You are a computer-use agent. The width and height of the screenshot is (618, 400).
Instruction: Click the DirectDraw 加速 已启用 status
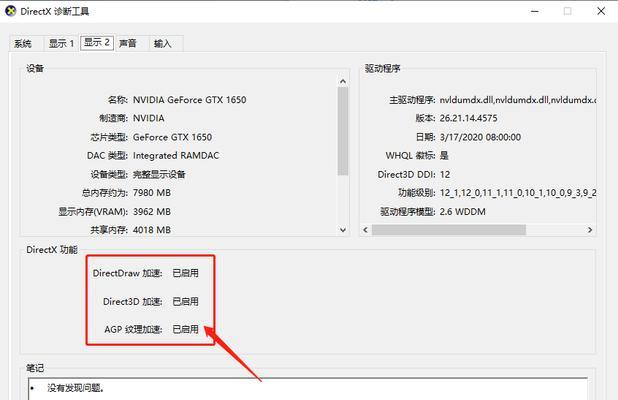[x=186, y=273]
